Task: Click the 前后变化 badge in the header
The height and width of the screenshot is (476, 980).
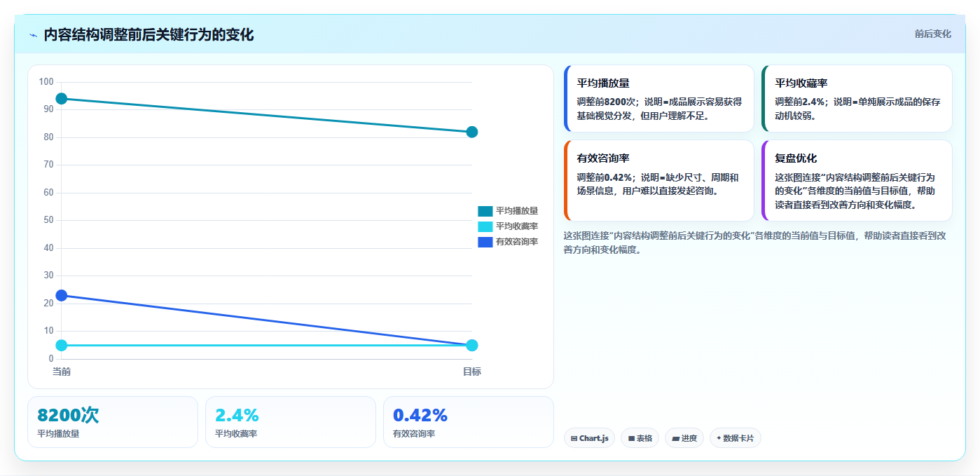Action: [x=932, y=34]
